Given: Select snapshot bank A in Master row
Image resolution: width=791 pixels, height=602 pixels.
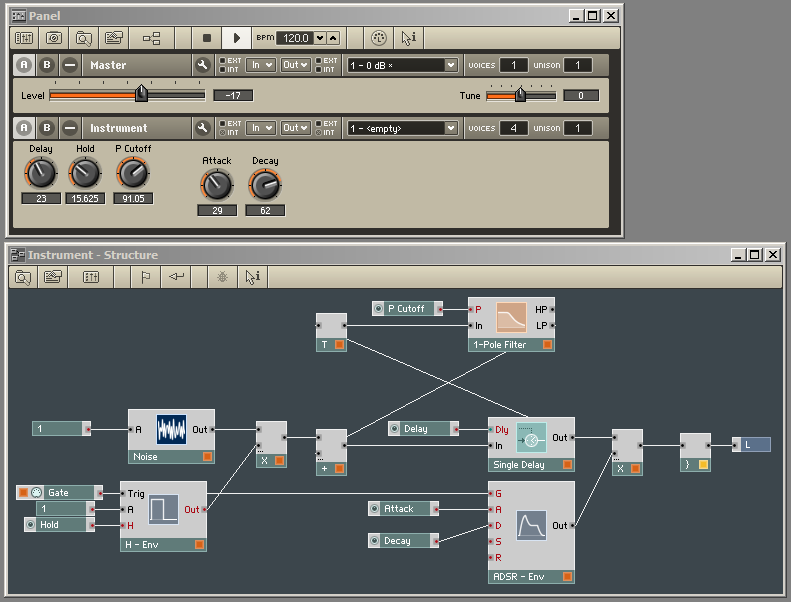Looking at the screenshot, I should coord(24,65).
